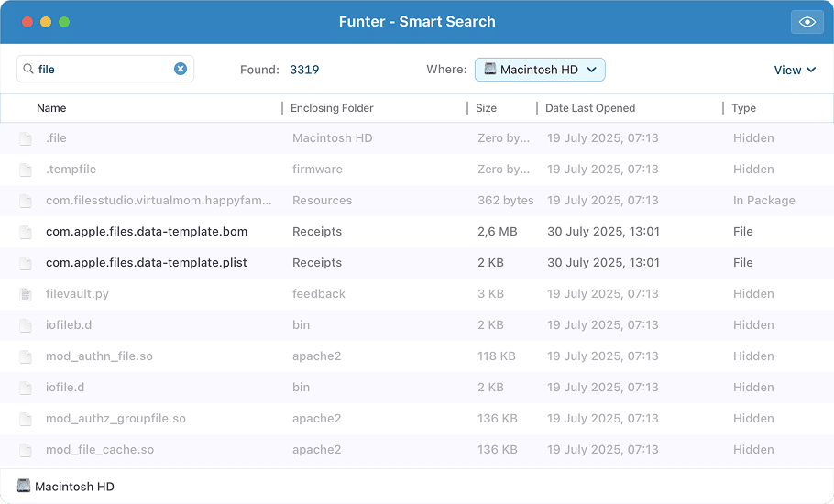Click the '118 KB' size cell
Screen dimensions: 834x504
(x=497, y=356)
